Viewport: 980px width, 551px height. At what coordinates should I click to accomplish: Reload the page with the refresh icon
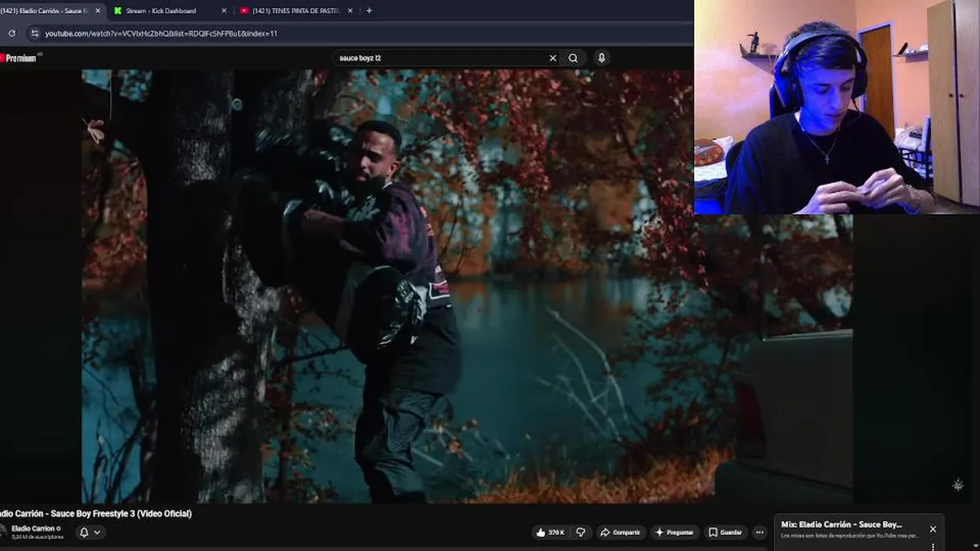click(x=11, y=33)
